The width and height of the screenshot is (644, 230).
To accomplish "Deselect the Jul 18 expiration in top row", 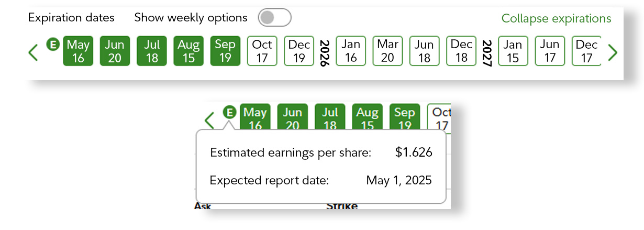I will 152,51.
